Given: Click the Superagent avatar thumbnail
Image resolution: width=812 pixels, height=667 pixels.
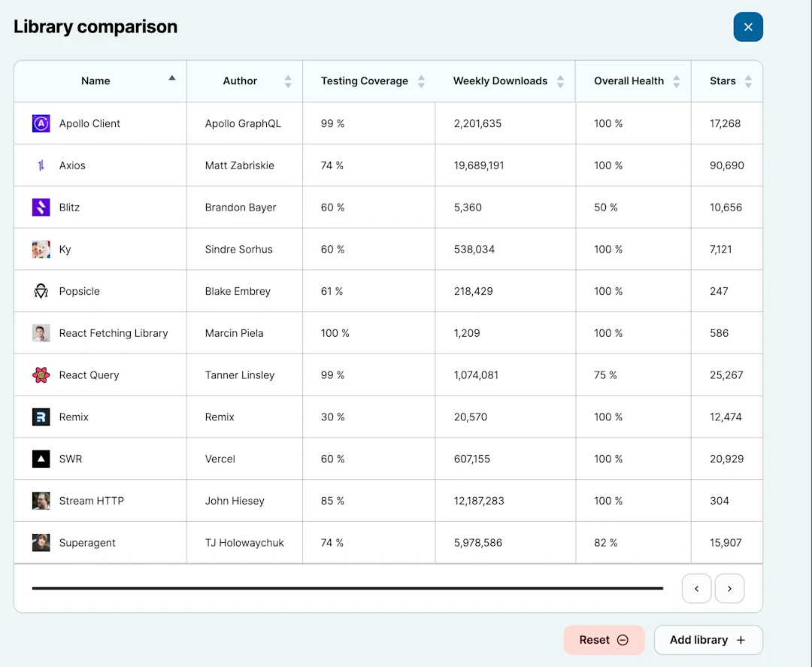Looking at the screenshot, I should pos(41,543).
